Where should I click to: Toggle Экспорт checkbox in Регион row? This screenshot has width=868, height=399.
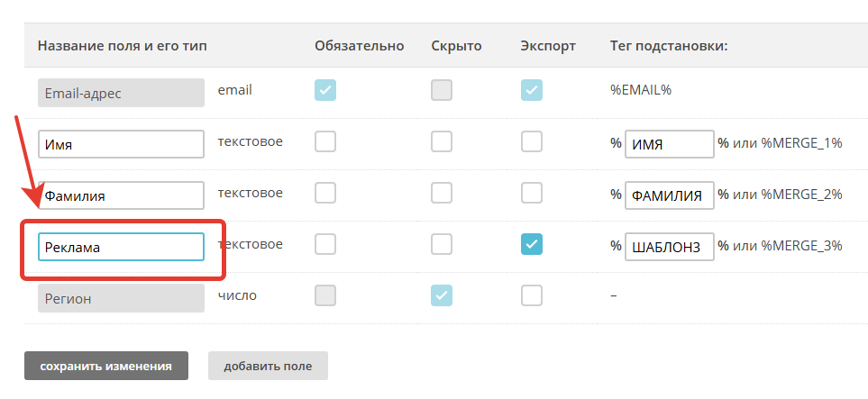pos(532,295)
